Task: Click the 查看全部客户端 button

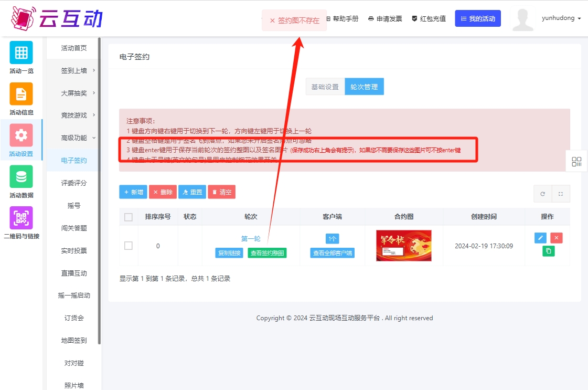Action: pos(332,253)
